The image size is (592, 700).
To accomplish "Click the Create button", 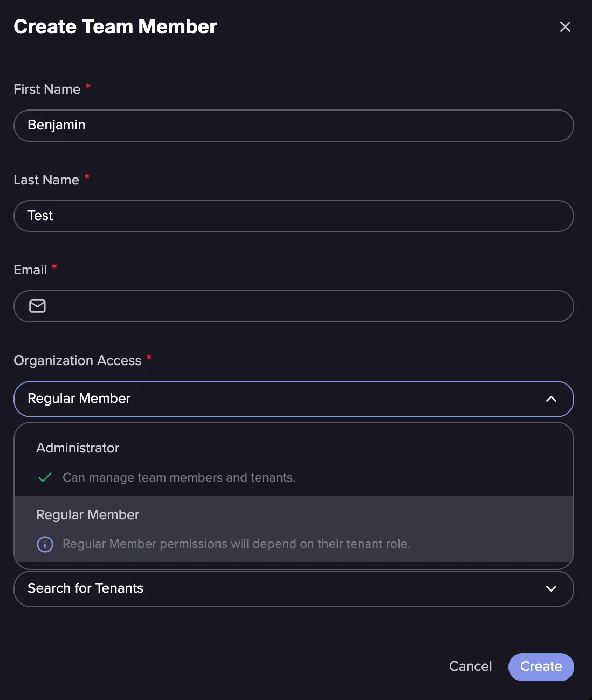I will coord(541,667).
